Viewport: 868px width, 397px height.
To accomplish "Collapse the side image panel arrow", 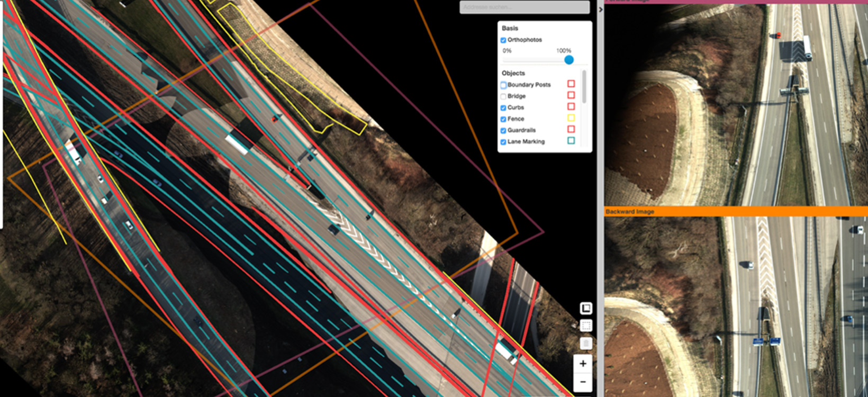I will click(x=601, y=10).
